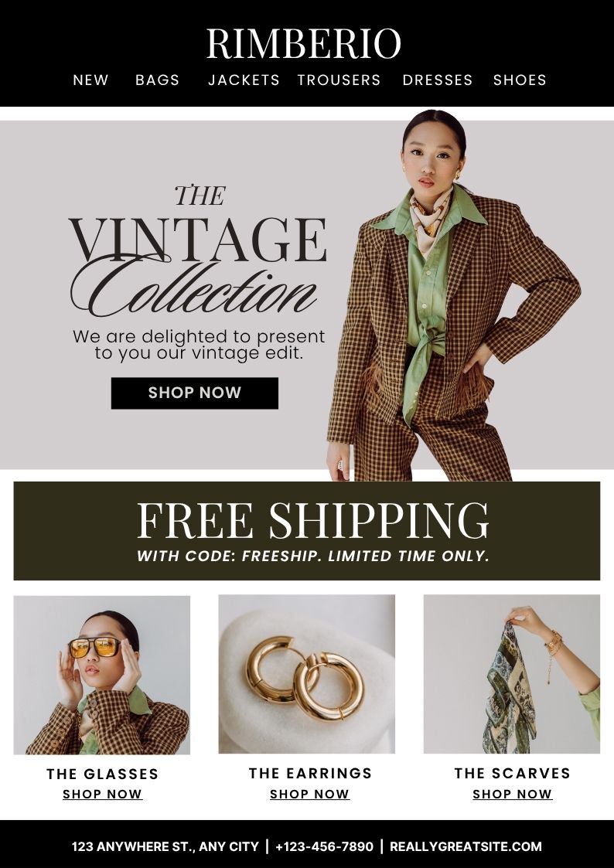The height and width of the screenshot is (868, 614).
Task: Navigate to the SHOES section
Action: pyautogui.click(x=520, y=80)
